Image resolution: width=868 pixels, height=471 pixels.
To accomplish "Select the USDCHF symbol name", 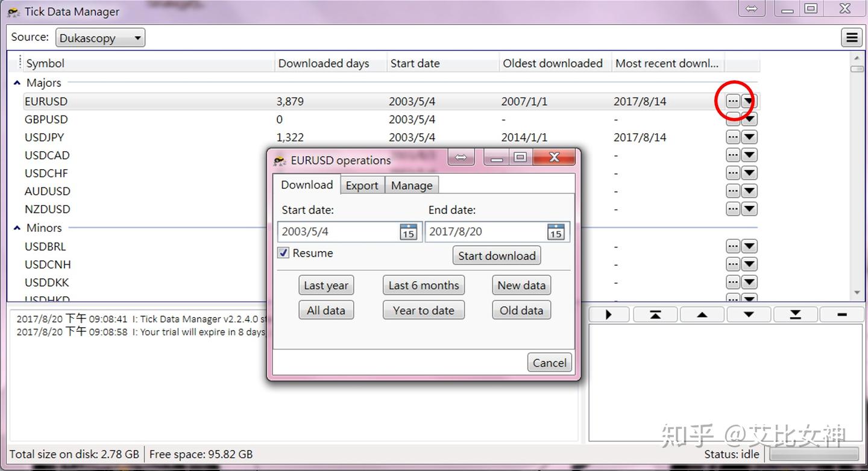I will pyautogui.click(x=46, y=173).
